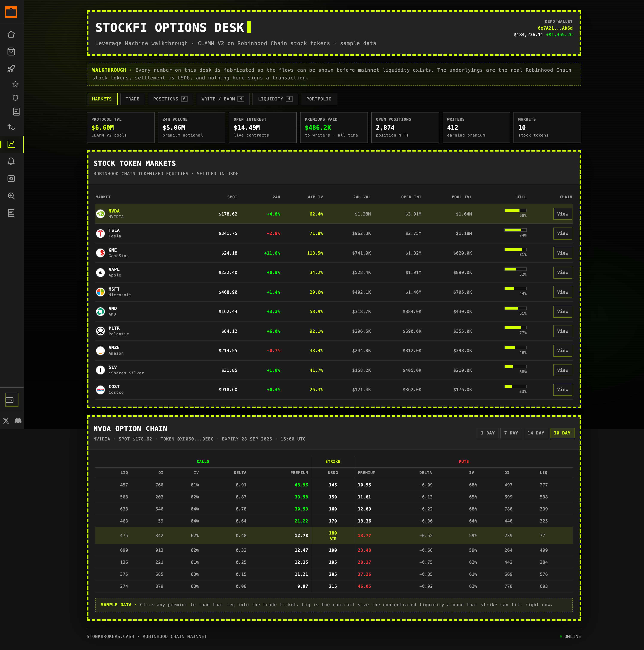Load the 13.77 put premium at strike 180
644x650 pixels.
[364, 536]
